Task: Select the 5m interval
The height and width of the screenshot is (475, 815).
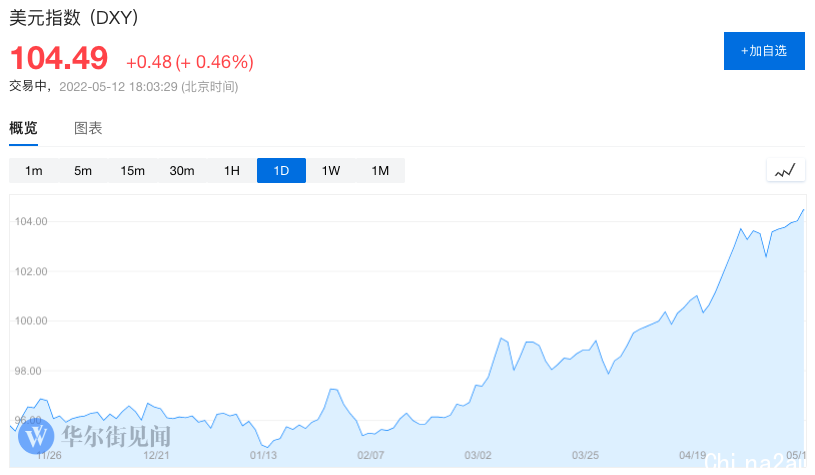Action: click(x=83, y=170)
